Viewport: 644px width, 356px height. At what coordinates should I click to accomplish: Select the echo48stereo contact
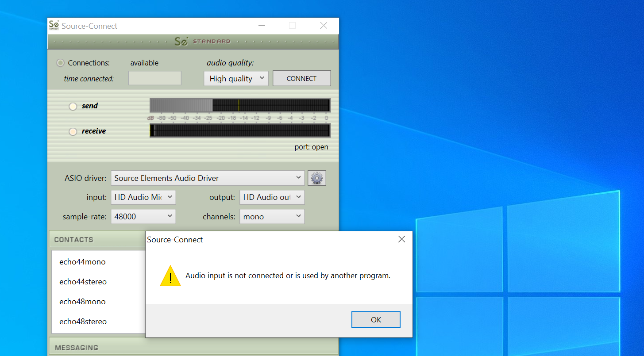click(x=83, y=322)
